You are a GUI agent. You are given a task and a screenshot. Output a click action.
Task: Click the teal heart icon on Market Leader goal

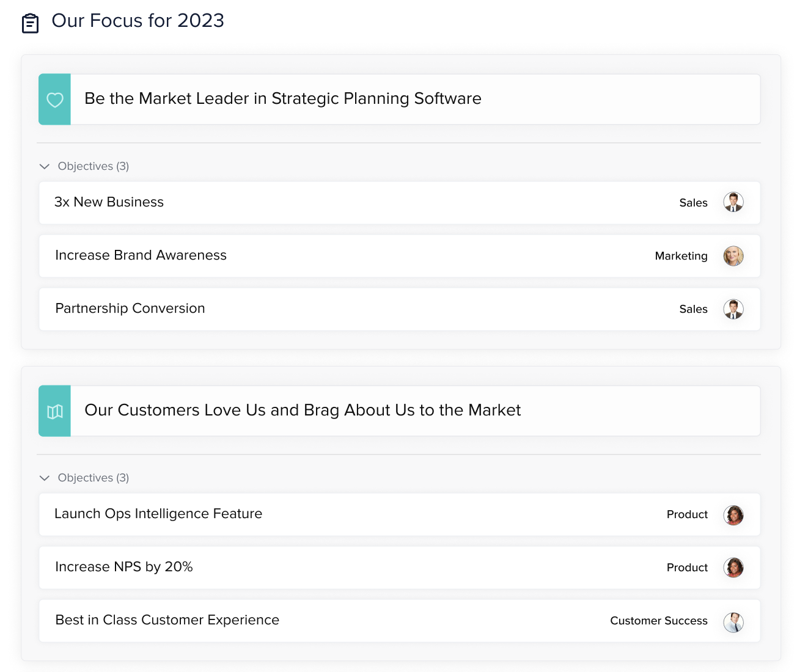[55, 100]
